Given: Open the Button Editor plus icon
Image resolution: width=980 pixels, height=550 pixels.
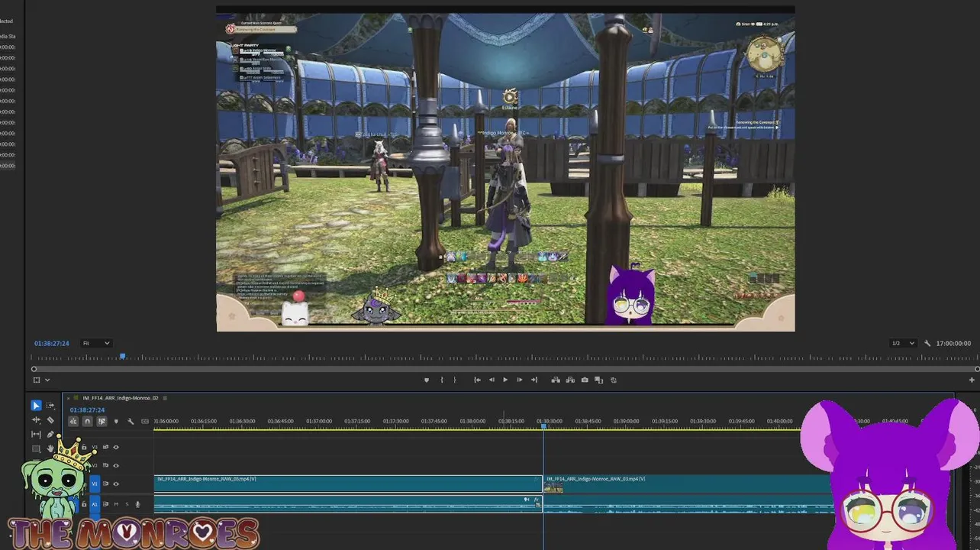Looking at the screenshot, I should pos(972,380).
